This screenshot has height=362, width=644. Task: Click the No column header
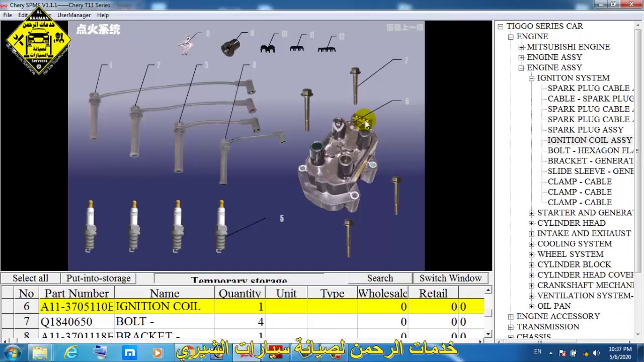click(26, 293)
